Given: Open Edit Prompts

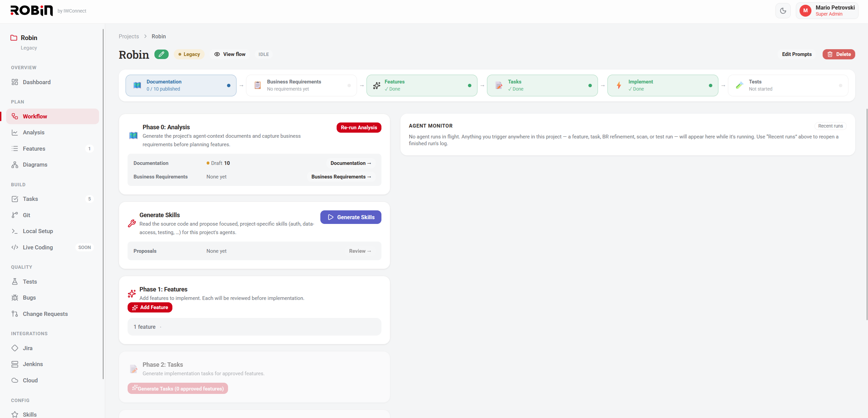Looking at the screenshot, I should 797,54.
